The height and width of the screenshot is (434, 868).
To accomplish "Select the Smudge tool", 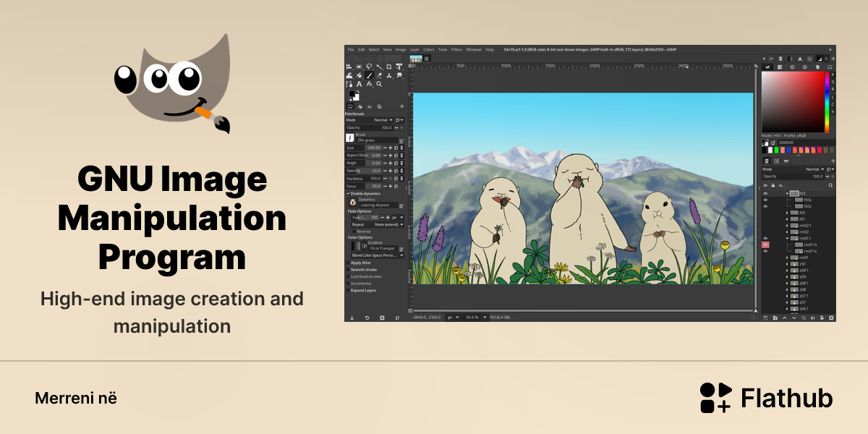I will tap(399, 75).
